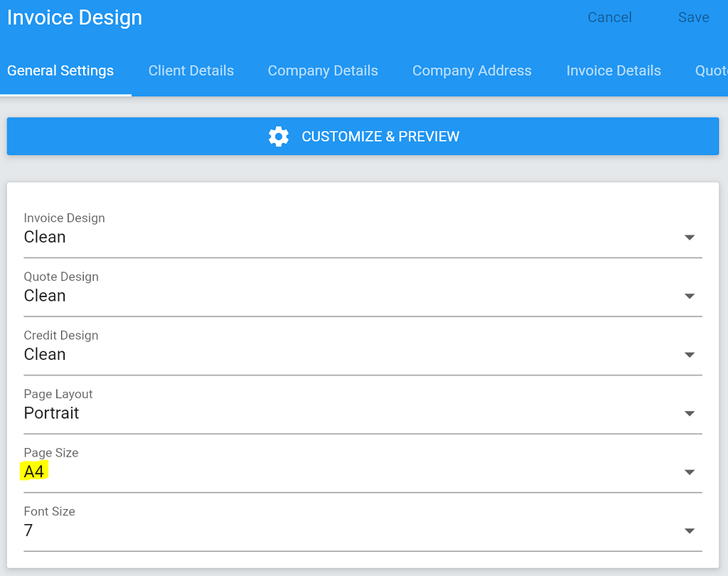Click the Quote Design dropdown arrow
This screenshot has height=576, width=728.
point(689,296)
